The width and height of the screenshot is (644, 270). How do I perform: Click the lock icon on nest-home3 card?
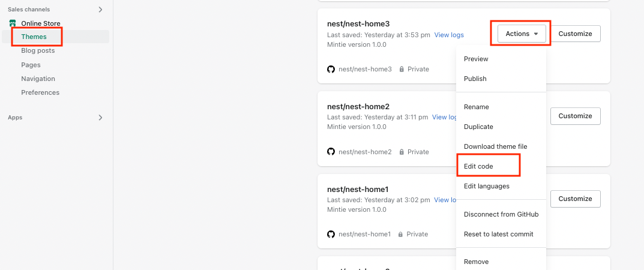[402, 70]
